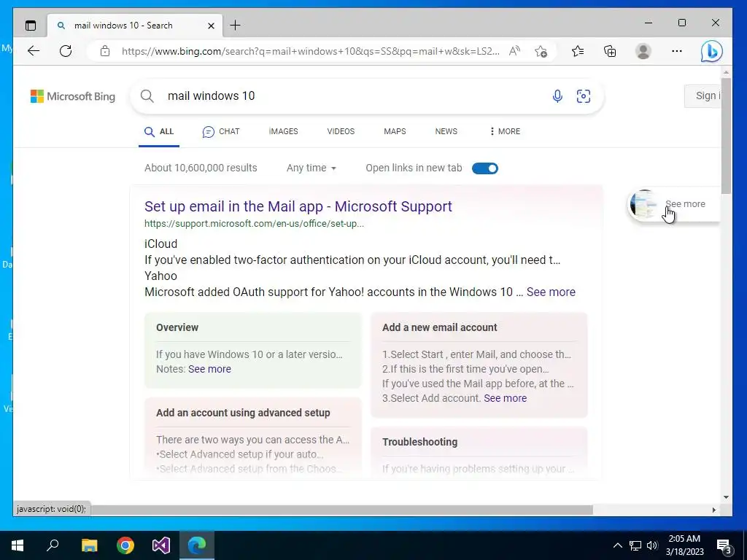Open the browser profile avatar

click(x=643, y=51)
